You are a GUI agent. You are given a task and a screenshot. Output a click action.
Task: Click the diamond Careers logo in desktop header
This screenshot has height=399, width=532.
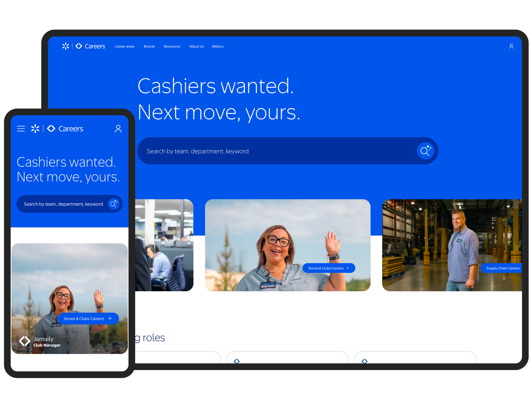(79, 46)
